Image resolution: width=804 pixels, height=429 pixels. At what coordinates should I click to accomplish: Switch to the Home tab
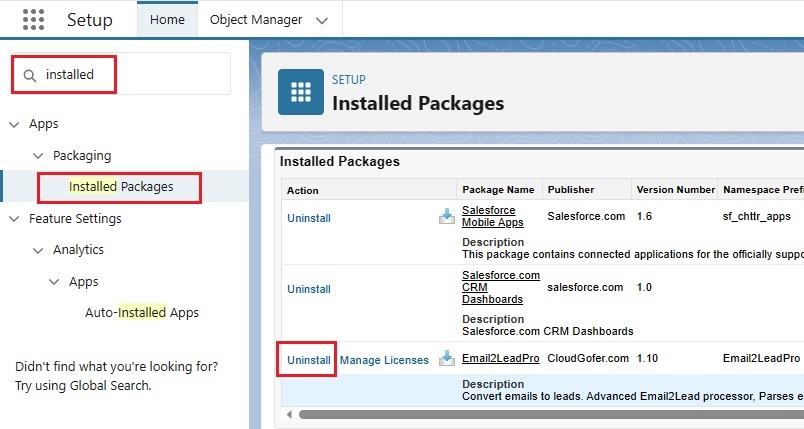[x=167, y=19]
